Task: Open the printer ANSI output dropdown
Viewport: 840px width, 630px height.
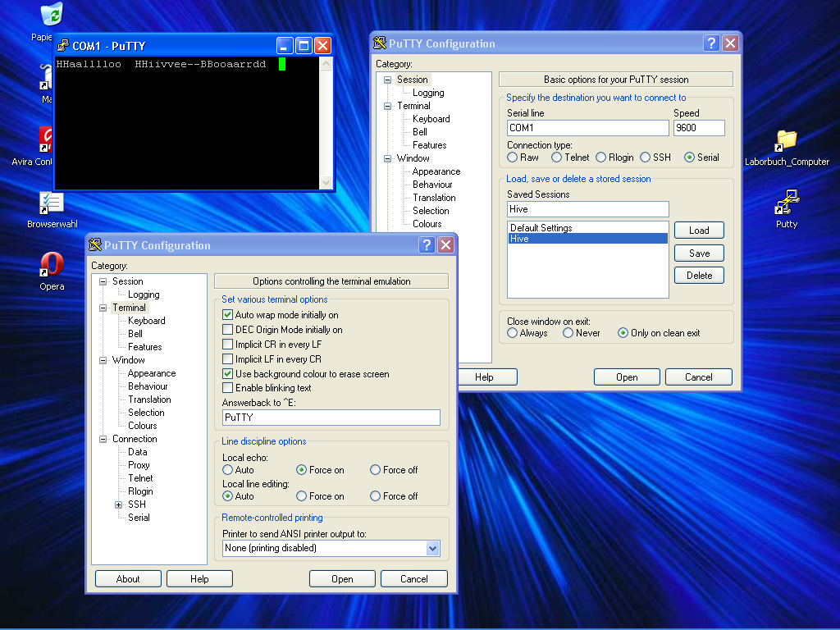Action: (x=432, y=548)
